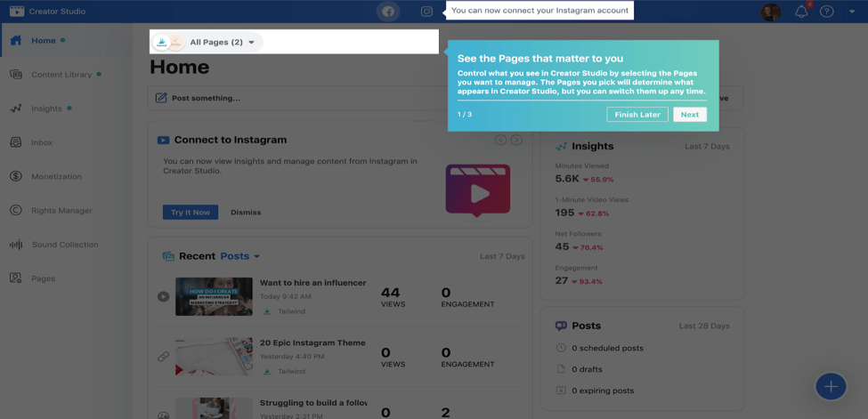The width and height of the screenshot is (868, 419).
Task: Click the Posts panel heading
Action: [586, 326]
